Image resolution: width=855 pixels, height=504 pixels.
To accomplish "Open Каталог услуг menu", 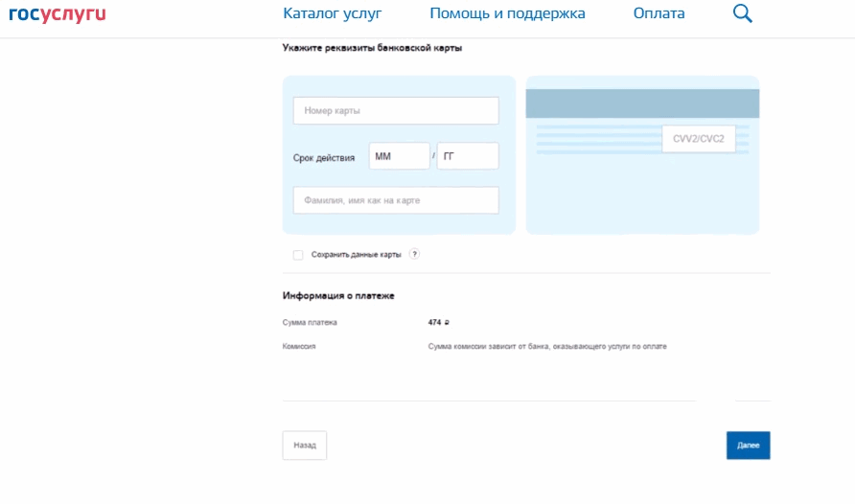I will tap(332, 13).
